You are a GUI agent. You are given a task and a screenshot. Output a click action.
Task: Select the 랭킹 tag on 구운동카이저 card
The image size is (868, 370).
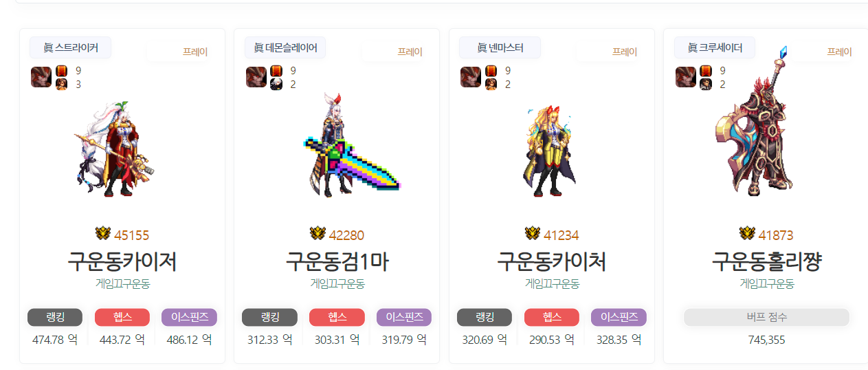point(55,317)
